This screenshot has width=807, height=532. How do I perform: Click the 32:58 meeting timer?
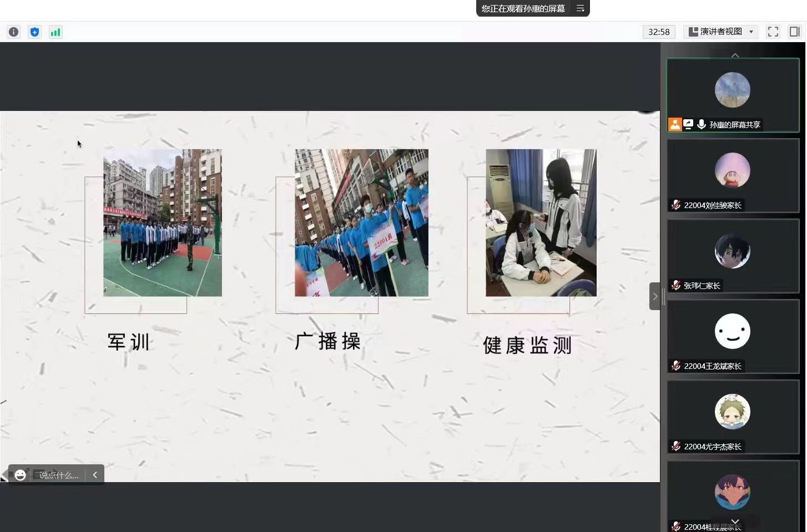[659, 32]
